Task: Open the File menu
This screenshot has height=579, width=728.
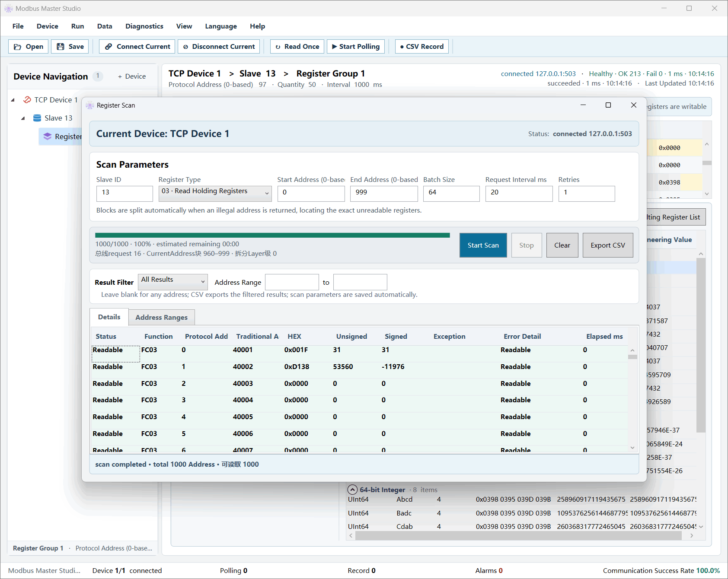Action: (18, 26)
